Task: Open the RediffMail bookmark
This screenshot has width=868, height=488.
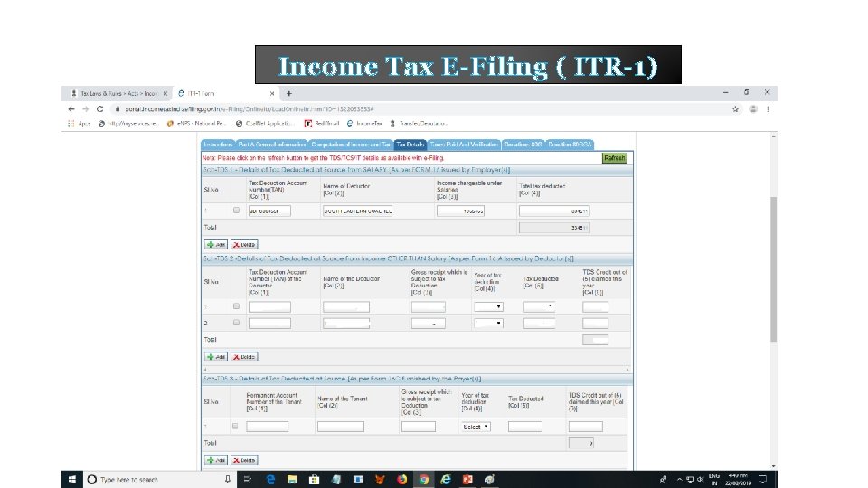Action: [322, 124]
